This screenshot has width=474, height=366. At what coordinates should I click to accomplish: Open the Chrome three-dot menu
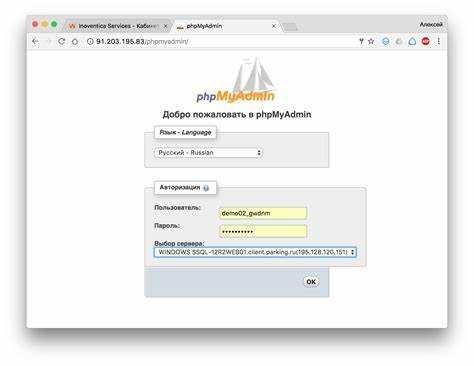tap(439, 41)
